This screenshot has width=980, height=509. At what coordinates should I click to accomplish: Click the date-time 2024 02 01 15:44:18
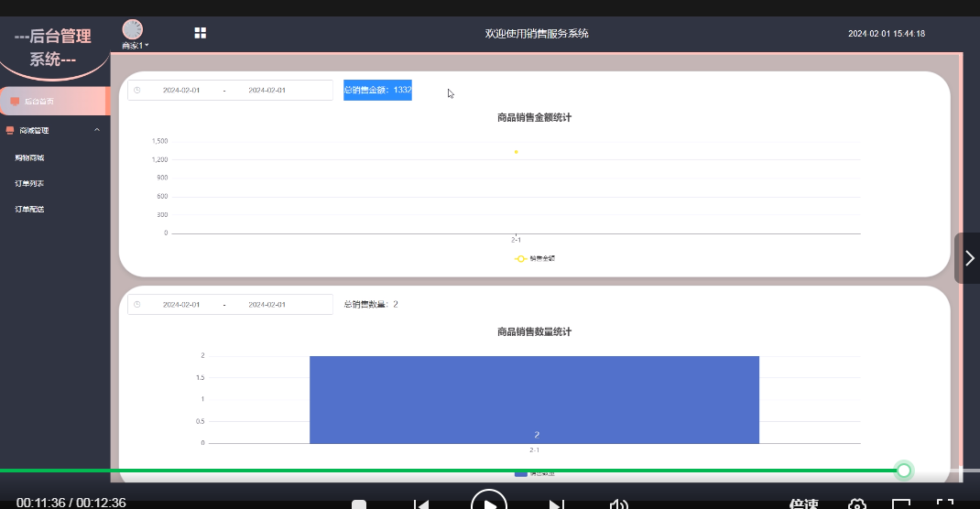pyautogui.click(x=887, y=34)
